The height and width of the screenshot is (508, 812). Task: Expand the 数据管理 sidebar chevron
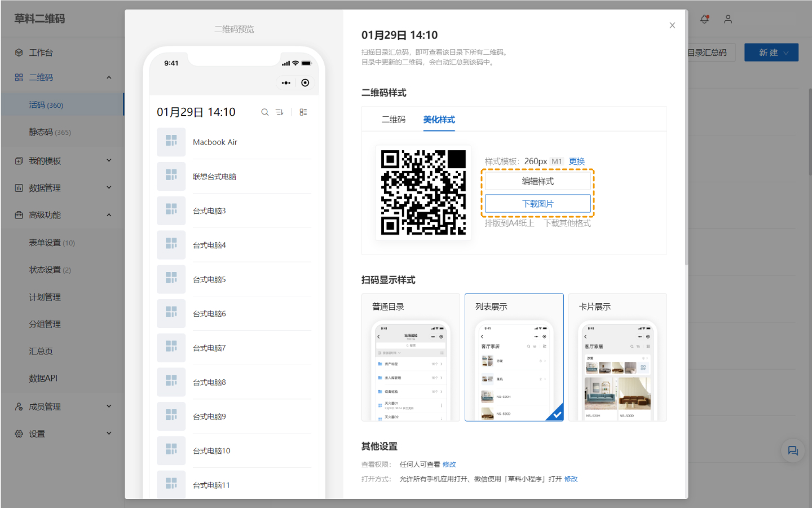[109, 187]
